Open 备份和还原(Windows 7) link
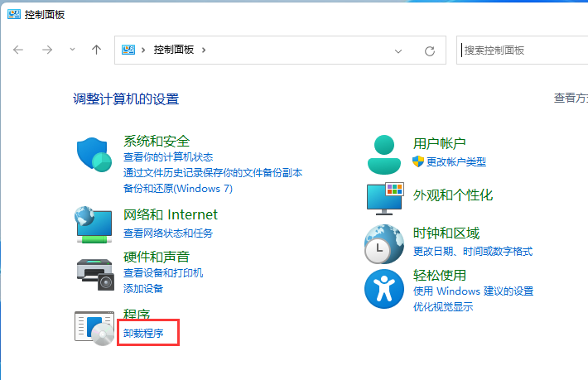588x380 pixels. (x=178, y=189)
